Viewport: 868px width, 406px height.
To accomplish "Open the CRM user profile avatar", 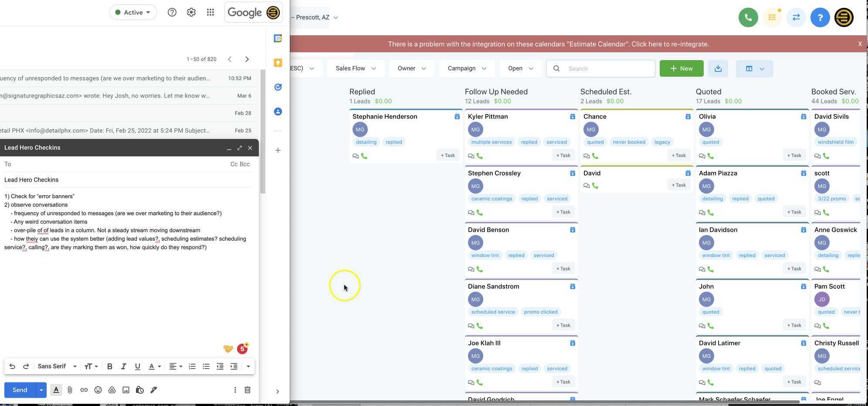I will 844,17.
